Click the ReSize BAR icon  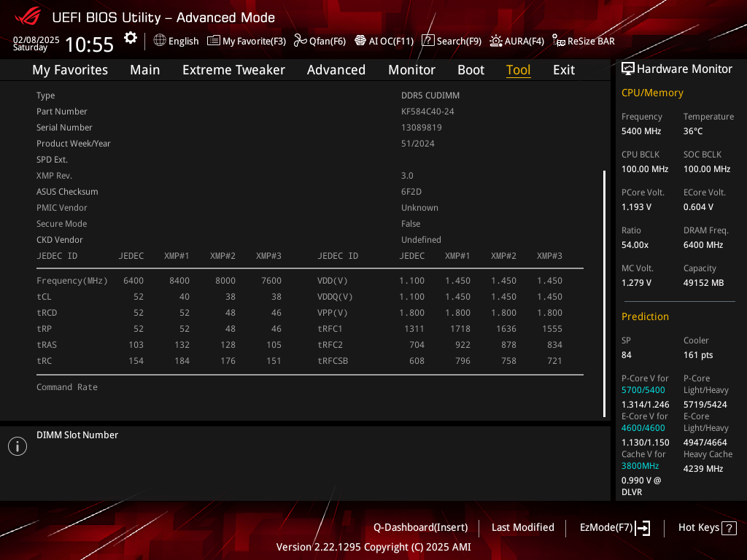[558, 41]
